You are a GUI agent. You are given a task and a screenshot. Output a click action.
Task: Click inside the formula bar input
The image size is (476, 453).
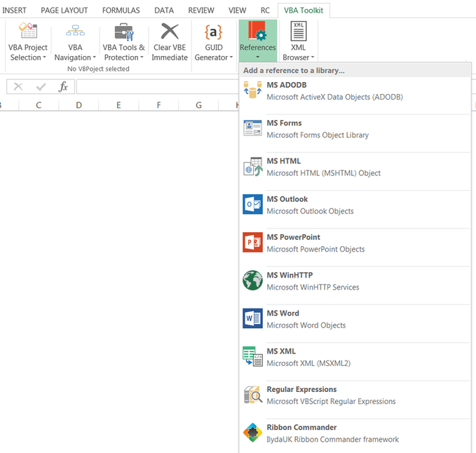pyautogui.click(x=158, y=87)
